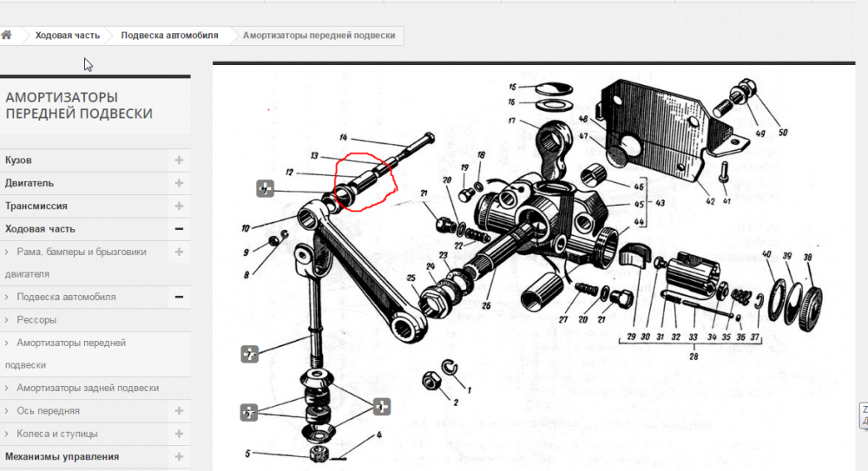
Task: Click the hotspot marker on the vertical rod
Action: pos(250,354)
